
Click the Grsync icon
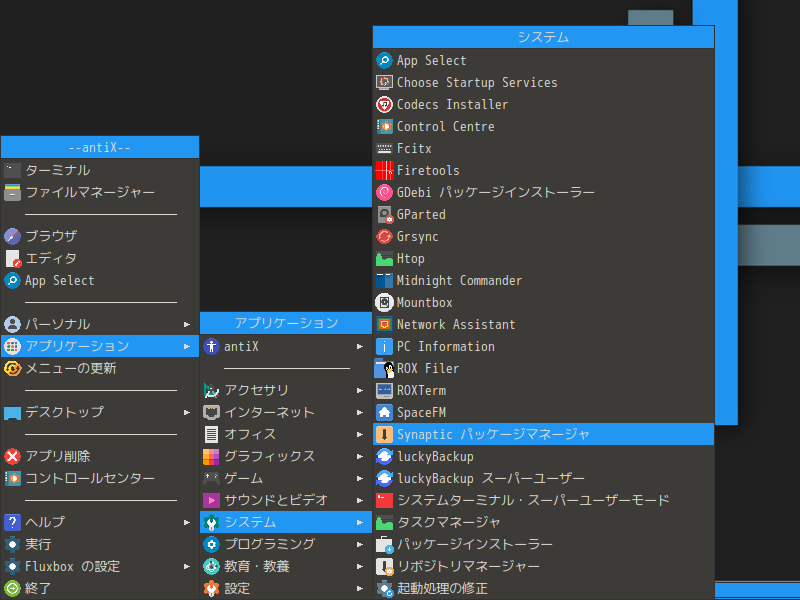[384, 236]
